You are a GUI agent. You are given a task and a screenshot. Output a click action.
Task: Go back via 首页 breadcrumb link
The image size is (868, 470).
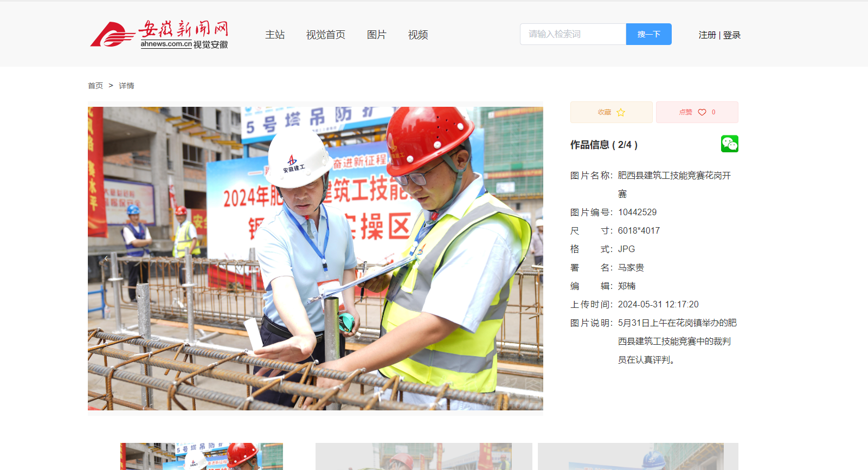(x=95, y=86)
